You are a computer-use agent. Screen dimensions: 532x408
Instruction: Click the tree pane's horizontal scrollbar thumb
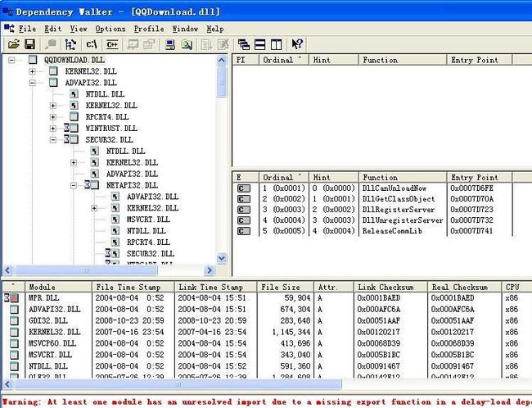coord(86,270)
